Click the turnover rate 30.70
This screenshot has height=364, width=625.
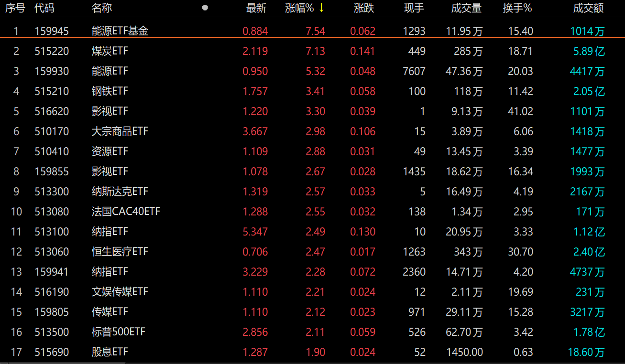pyautogui.click(x=520, y=252)
